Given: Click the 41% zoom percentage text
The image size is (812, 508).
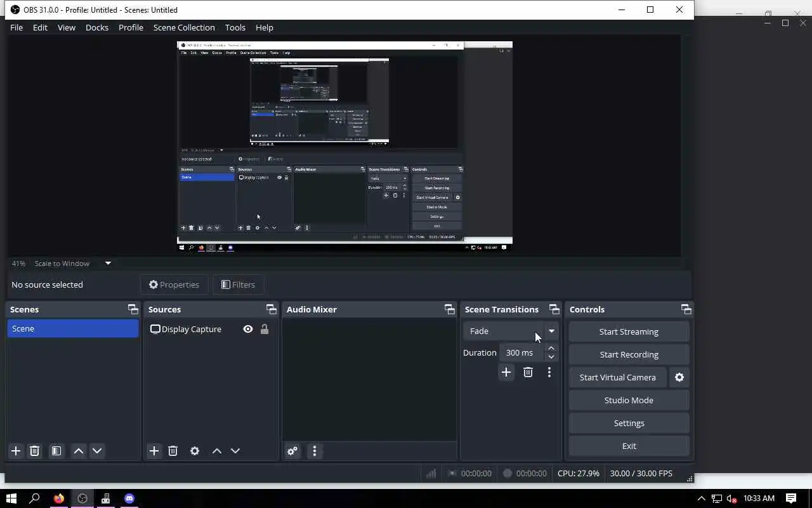Looking at the screenshot, I should click(18, 263).
